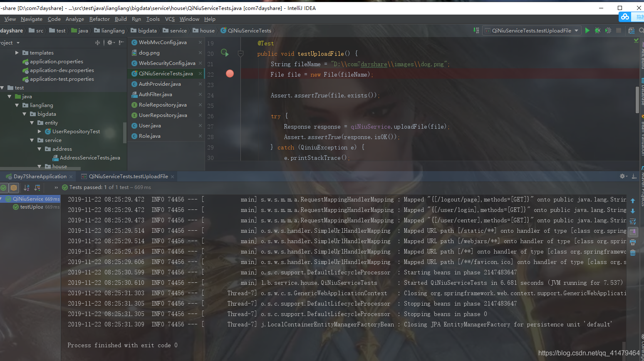Run the QiNiuServiceTests.testUploadFile configuration
The height and width of the screenshot is (361, 644).
pyautogui.click(x=587, y=30)
